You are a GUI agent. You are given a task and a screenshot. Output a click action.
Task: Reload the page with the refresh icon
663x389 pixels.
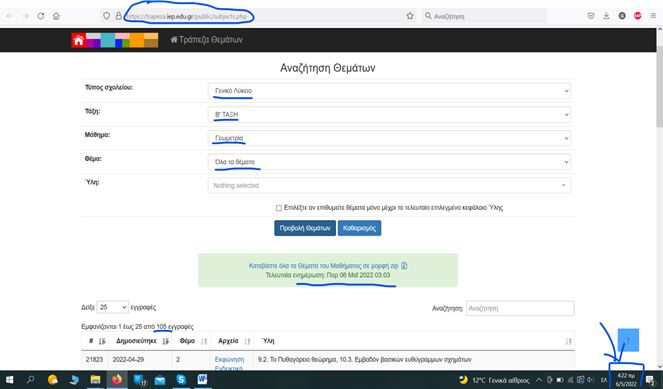(x=41, y=16)
